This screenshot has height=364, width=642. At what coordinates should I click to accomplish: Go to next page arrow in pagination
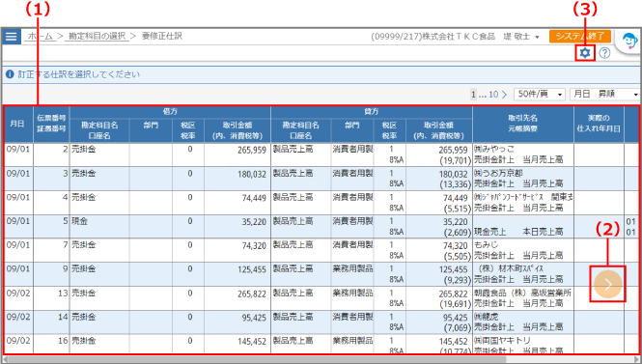[x=504, y=95]
